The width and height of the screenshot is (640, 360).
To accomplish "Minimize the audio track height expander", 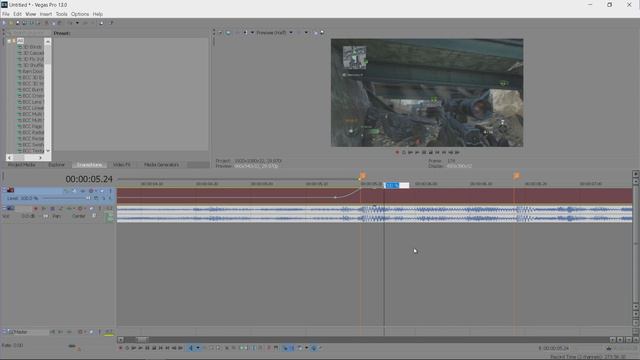I will (4, 208).
